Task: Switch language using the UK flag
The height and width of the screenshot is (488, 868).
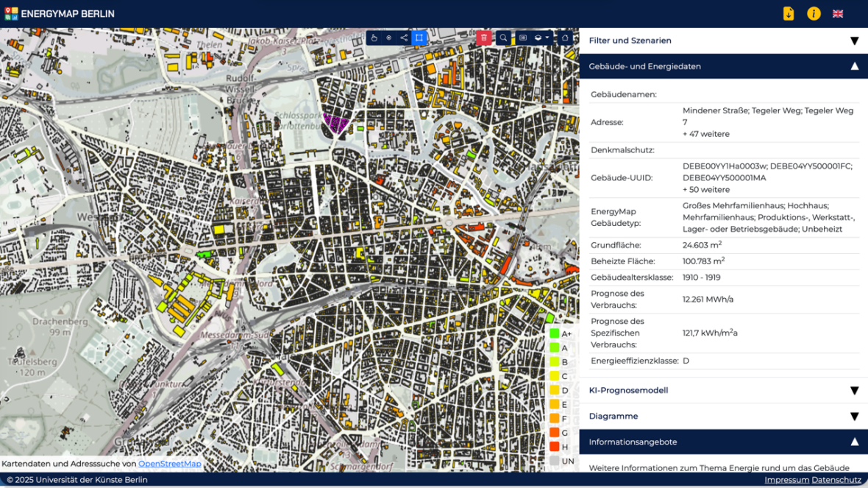Action: coord(837,13)
